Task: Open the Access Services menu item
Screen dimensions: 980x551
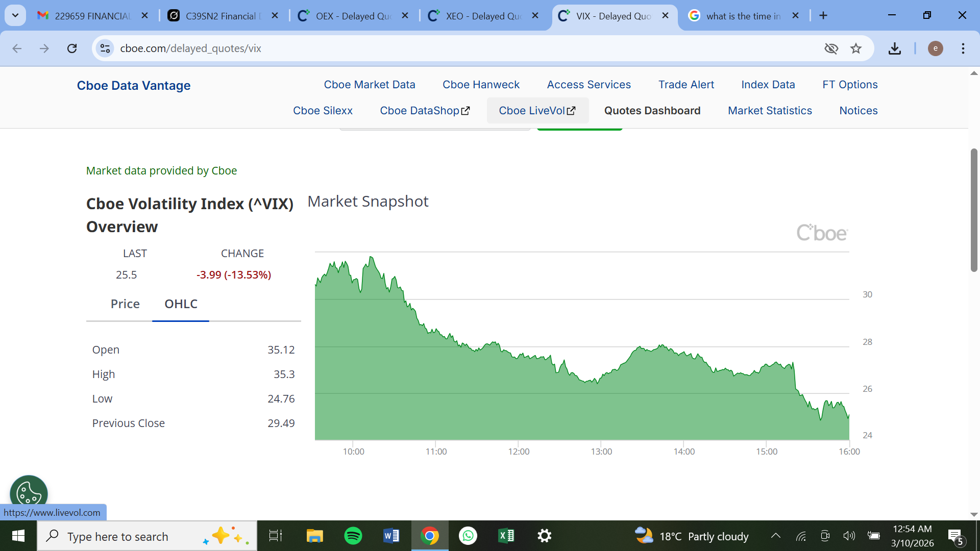Action: tap(589, 85)
